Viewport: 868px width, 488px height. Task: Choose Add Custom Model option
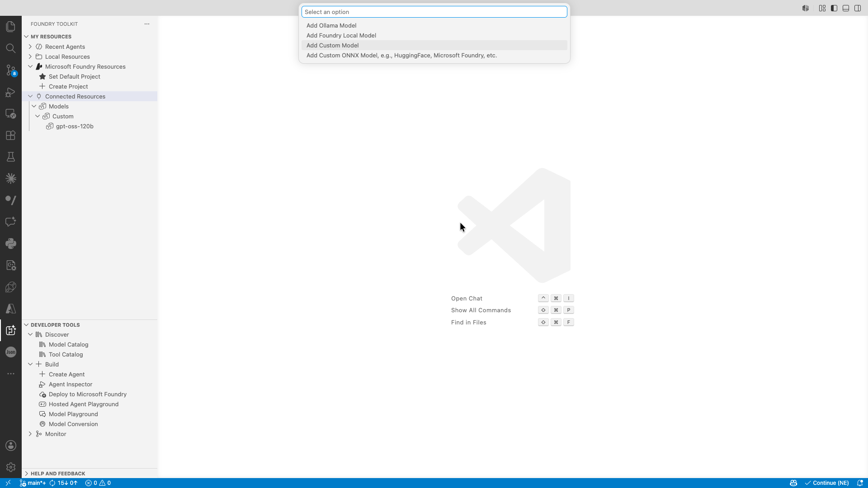click(x=434, y=45)
